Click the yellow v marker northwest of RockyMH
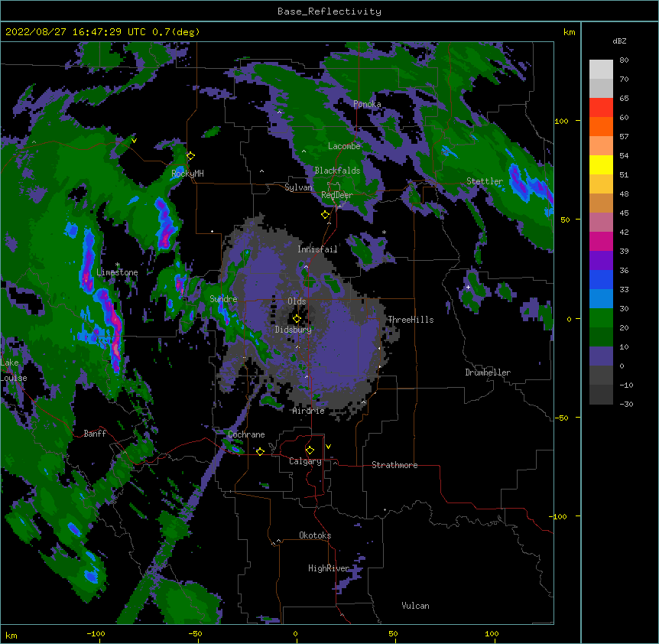This screenshot has height=644, width=659. pyautogui.click(x=134, y=141)
